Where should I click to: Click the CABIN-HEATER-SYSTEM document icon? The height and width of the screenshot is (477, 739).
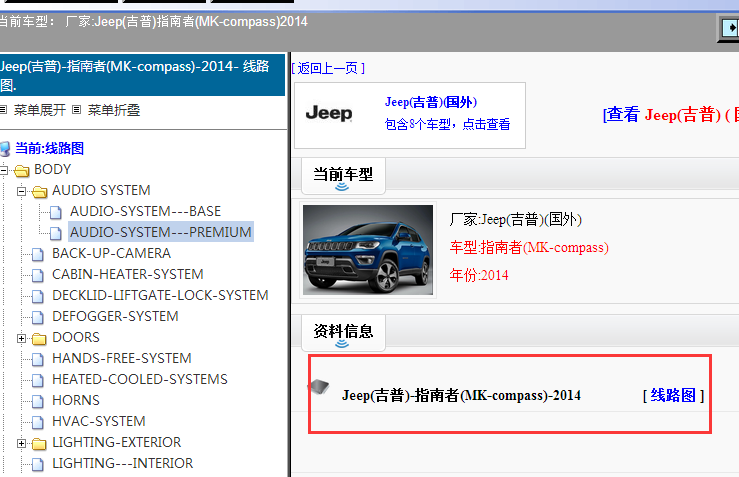pos(38,275)
